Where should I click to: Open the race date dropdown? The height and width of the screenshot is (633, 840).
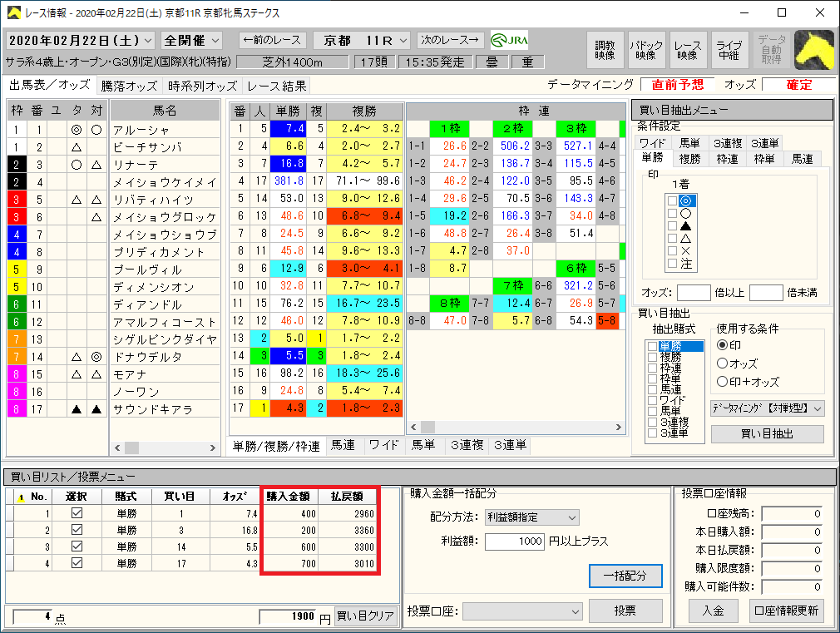(x=148, y=41)
